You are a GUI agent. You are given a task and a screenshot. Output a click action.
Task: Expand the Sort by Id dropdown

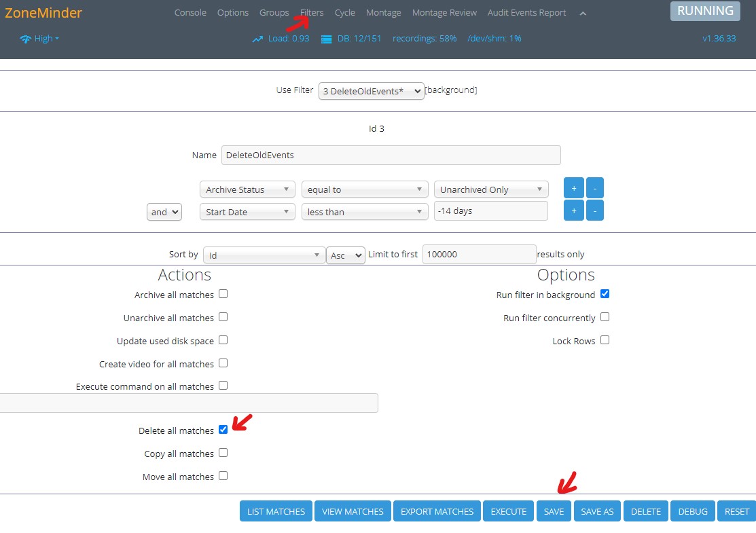(x=264, y=255)
